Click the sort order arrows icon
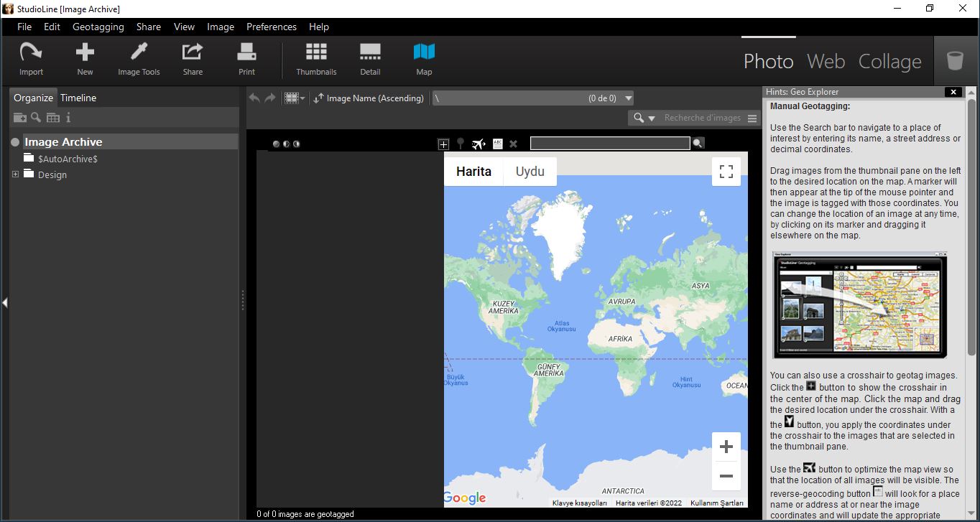Viewport: 980px width, 522px height. point(319,98)
